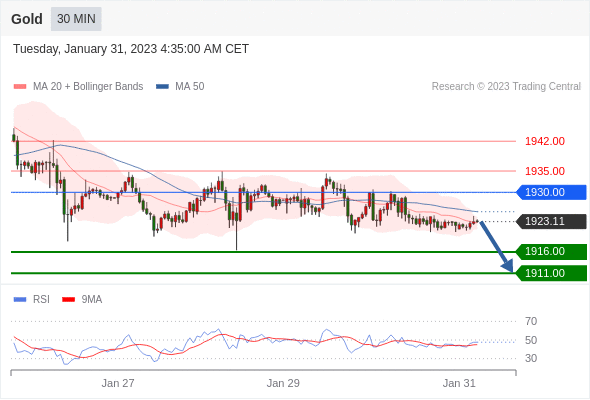Click the Jan 27 date axis label
The width and height of the screenshot is (590, 400).
click(118, 383)
